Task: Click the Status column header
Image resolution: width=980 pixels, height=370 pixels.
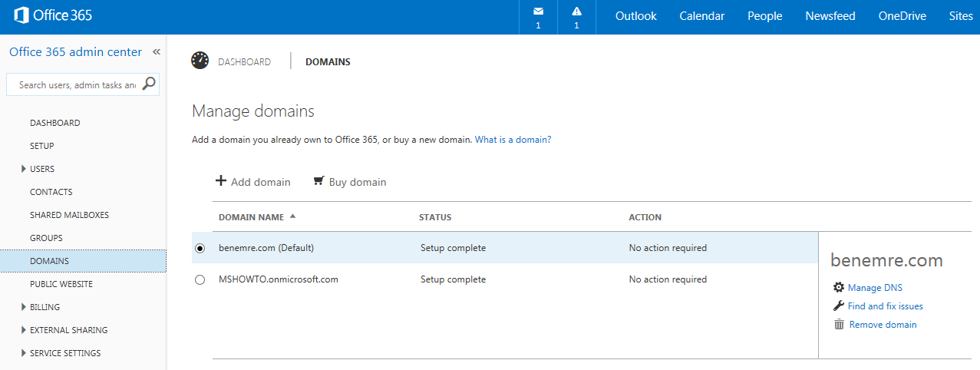Action: tap(435, 217)
